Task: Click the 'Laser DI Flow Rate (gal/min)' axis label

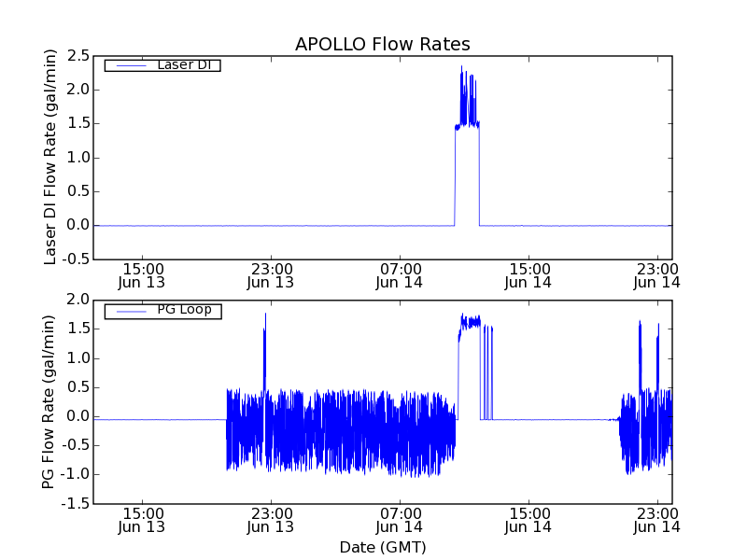Action: [x=49, y=157]
